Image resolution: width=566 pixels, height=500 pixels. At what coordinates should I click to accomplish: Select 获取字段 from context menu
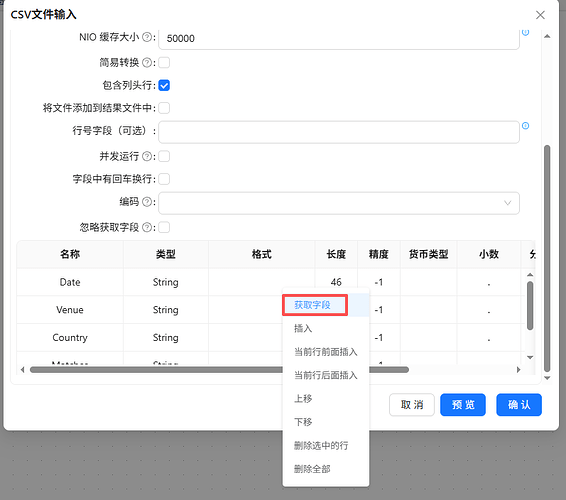tap(313, 305)
